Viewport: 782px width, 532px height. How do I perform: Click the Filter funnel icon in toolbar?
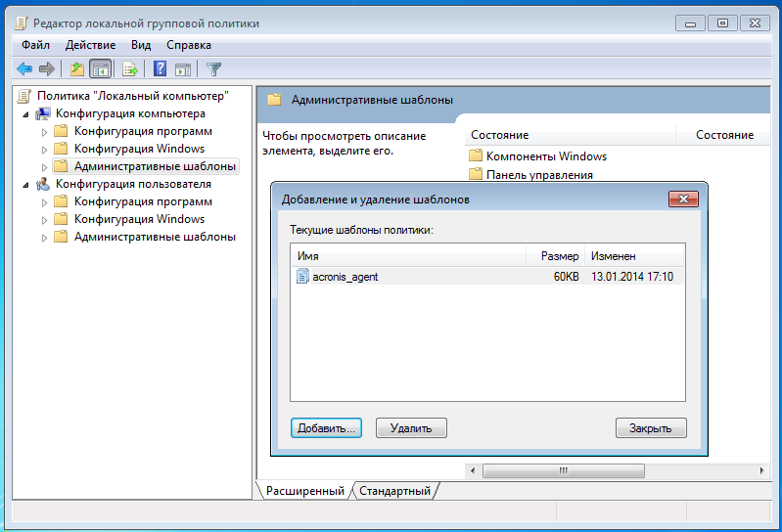(x=214, y=68)
